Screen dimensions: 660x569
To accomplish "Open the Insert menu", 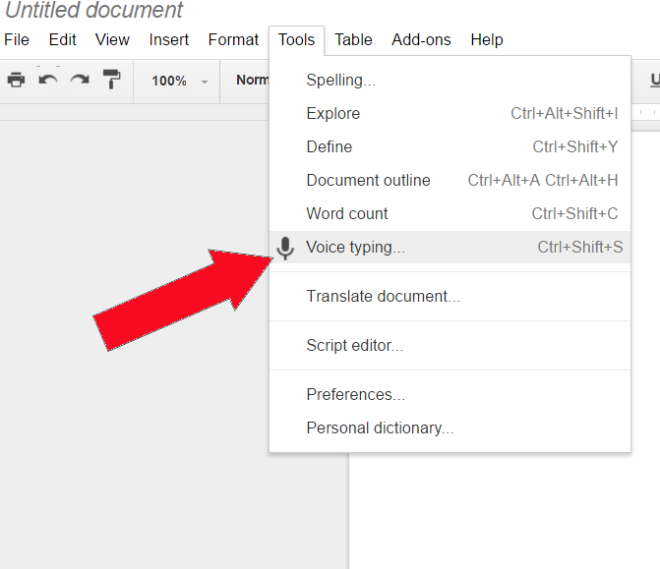I will (x=169, y=40).
